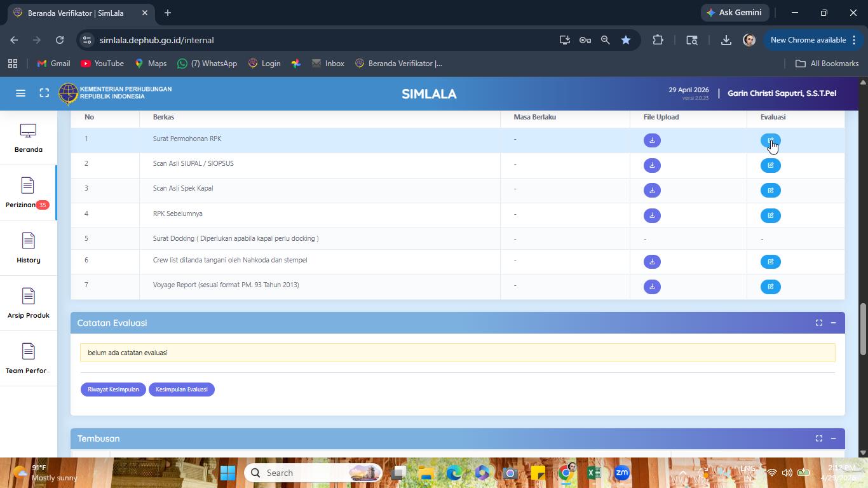Download the Surat Permohonan RPK file
The width and height of the screenshot is (868, 488).
tap(652, 140)
